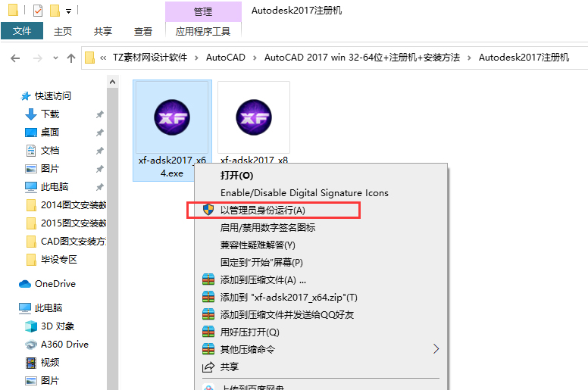The width and height of the screenshot is (588, 390).
Task: Open 3D 对象 folder
Action: (x=58, y=326)
